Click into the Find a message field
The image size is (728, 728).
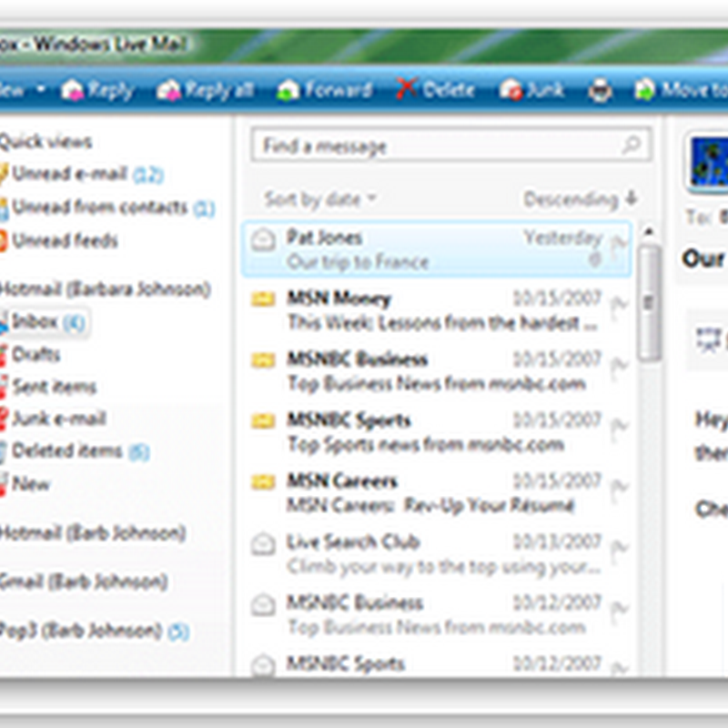click(450, 146)
